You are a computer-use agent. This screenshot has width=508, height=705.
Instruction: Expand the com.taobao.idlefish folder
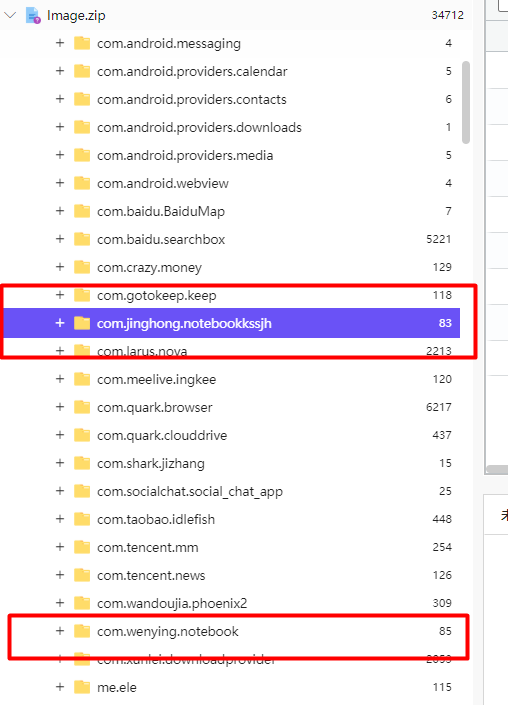[x=60, y=519]
